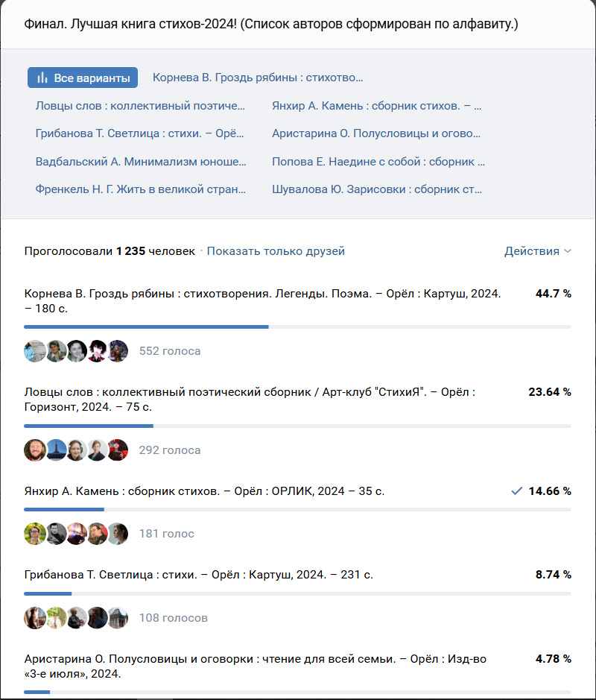Open the bearded man avatar under Ловцы слов
Viewport: 596px width, 700px height.
click(35, 450)
